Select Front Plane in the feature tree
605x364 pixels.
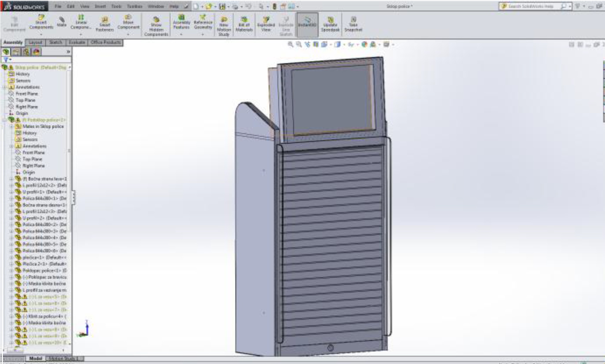[27, 94]
